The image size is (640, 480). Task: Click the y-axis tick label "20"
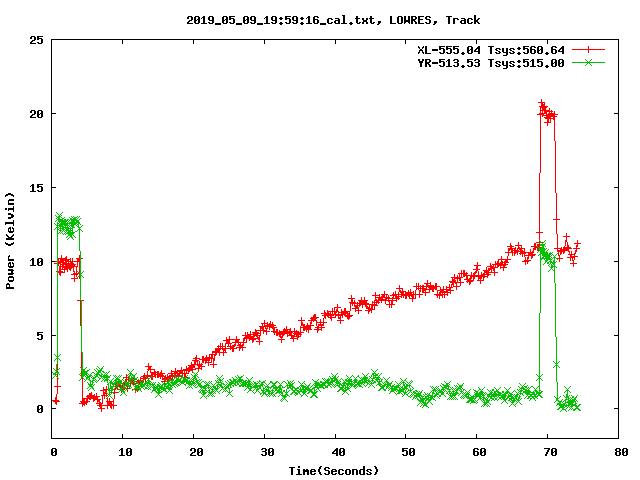(36, 114)
